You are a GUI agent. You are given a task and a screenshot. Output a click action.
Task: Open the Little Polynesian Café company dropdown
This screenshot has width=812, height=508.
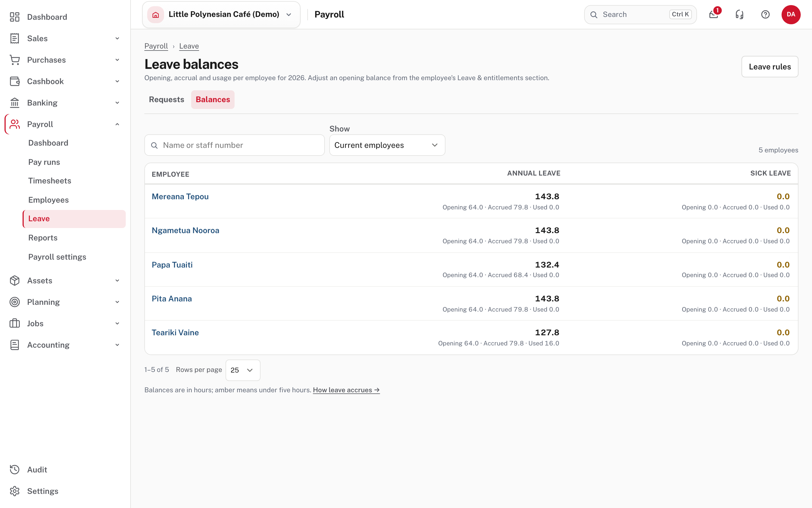pyautogui.click(x=221, y=14)
